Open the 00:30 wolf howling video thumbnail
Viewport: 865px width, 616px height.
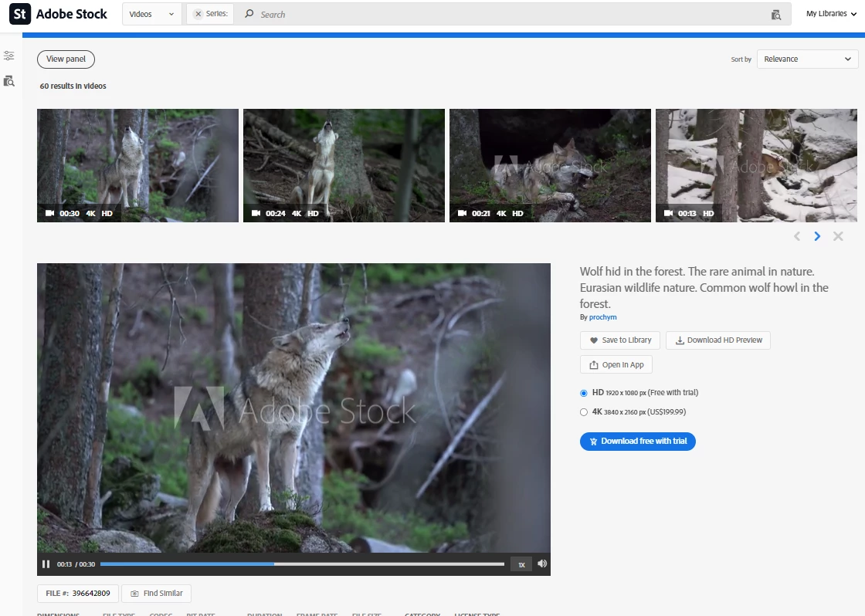[x=138, y=165]
